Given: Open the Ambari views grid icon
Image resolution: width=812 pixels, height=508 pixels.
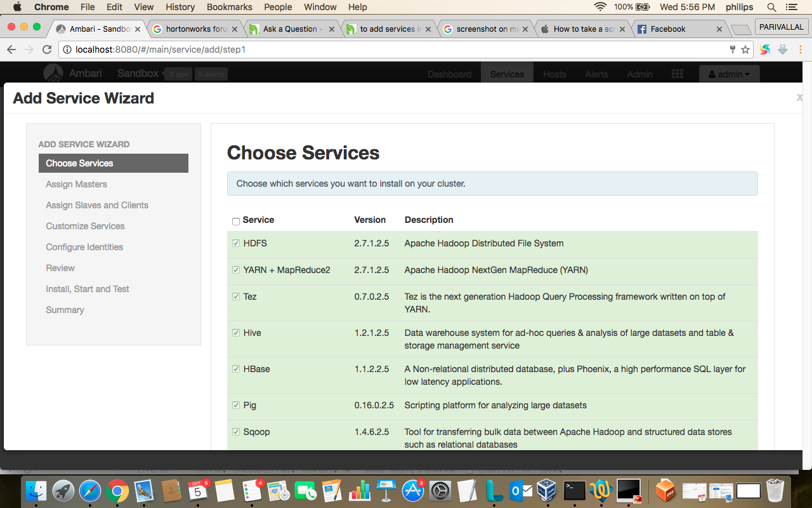Looking at the screenshot, I should [x=677, y=74].
